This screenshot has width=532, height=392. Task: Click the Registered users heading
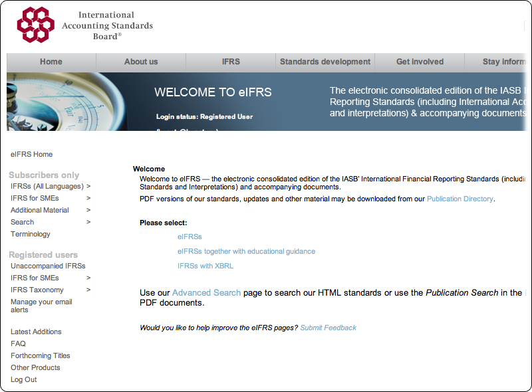click(43, 254)
